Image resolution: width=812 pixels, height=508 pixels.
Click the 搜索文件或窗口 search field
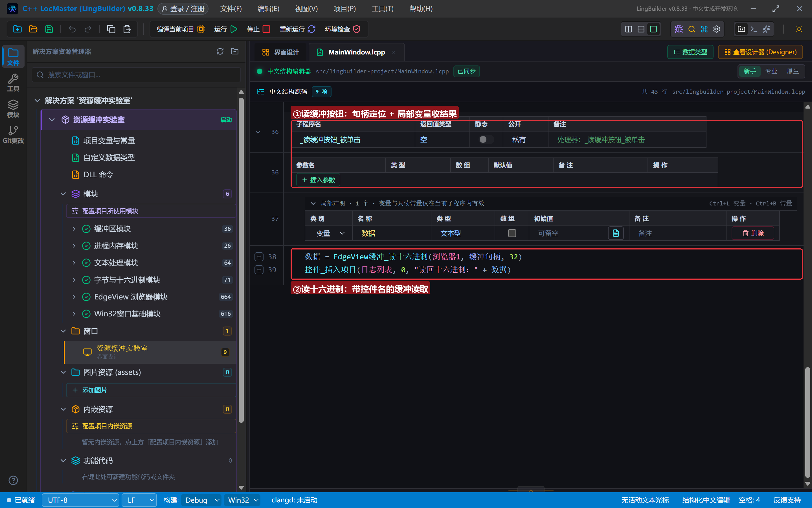(x=136, y=75)
